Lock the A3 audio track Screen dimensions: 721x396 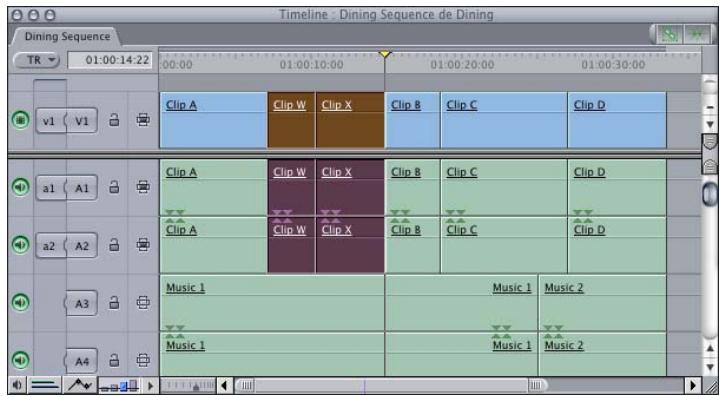tap(114, 302)
